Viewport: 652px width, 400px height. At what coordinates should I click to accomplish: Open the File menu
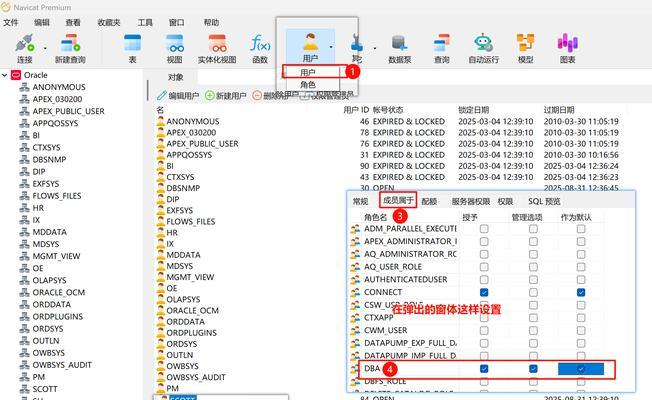point(11,22)
